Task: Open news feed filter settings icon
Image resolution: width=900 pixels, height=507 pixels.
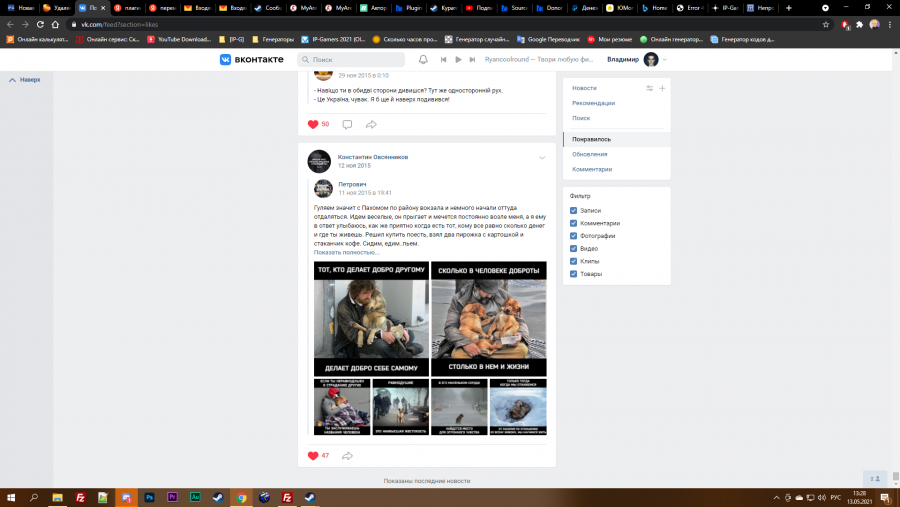Action: pos(649,88)
